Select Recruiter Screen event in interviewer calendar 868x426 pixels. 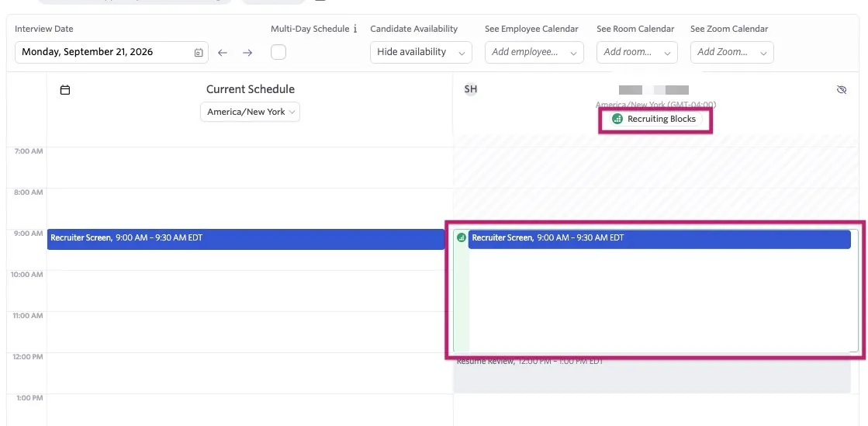pos(659,239)
